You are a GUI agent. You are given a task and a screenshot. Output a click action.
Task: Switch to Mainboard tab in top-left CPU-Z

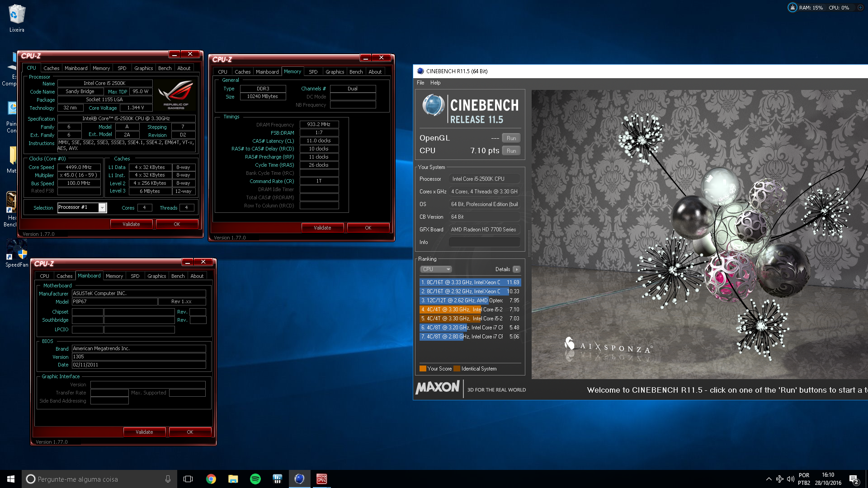(x=76, y=68)
